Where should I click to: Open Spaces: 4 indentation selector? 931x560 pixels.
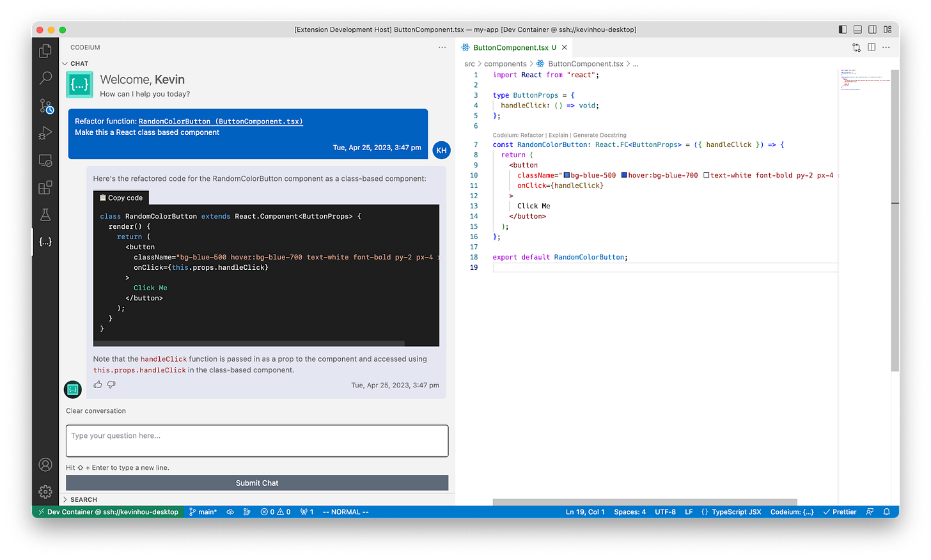(630, 512)
